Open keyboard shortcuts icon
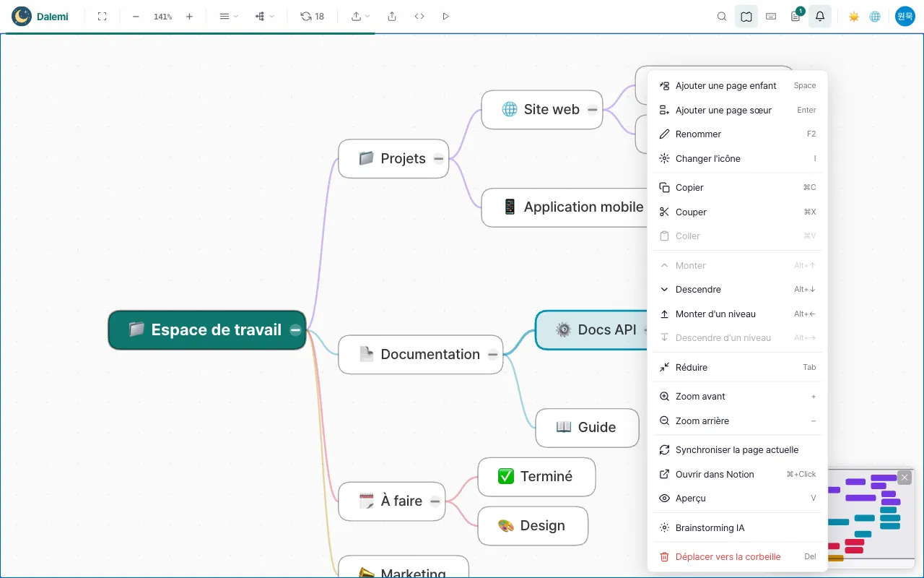Image resolution: width=924 pixels, height=578 pixels. 771,17
